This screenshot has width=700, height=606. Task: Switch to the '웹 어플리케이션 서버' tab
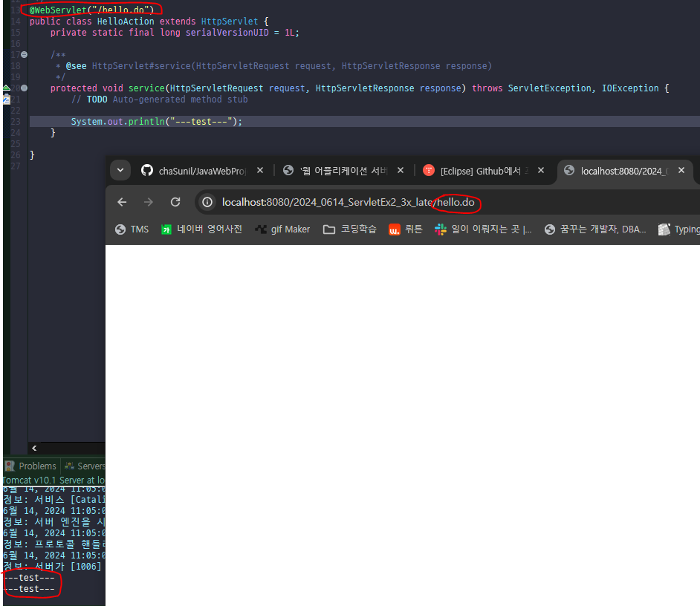point(344,171)
